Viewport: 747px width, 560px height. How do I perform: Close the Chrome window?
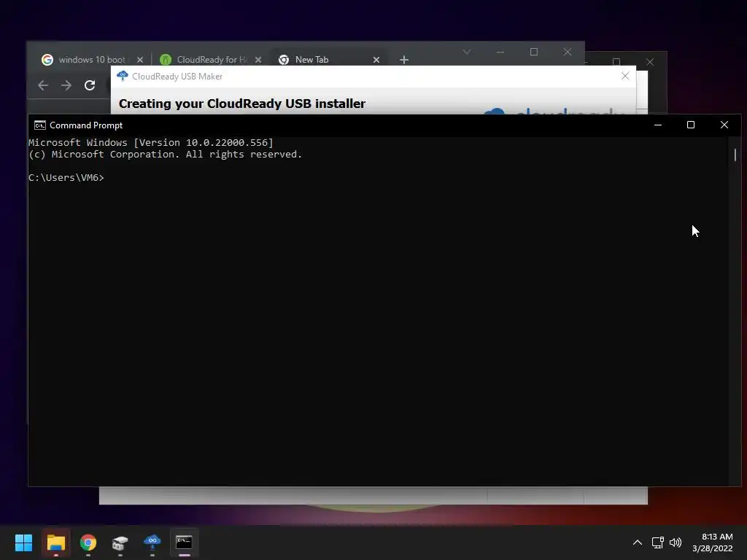tap(568, 52)
